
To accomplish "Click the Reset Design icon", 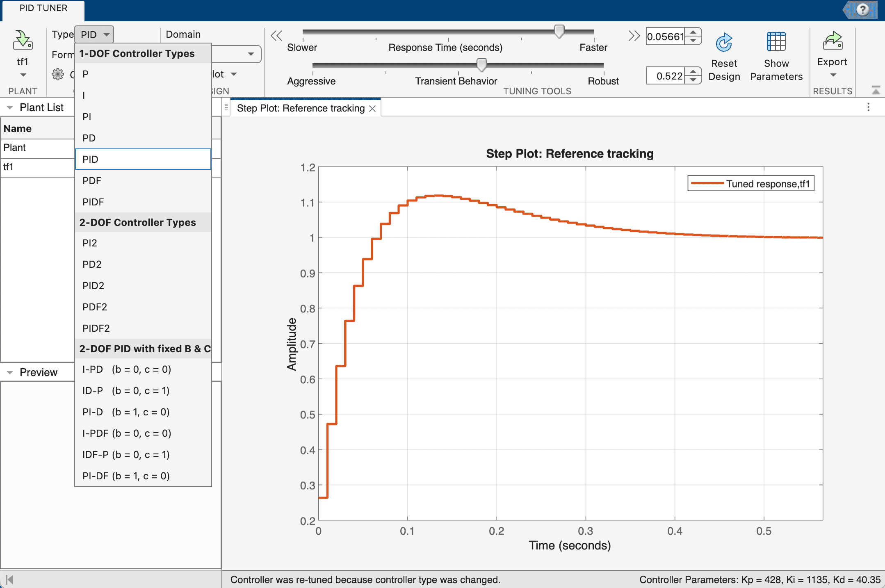I will [x=724, y=42].
